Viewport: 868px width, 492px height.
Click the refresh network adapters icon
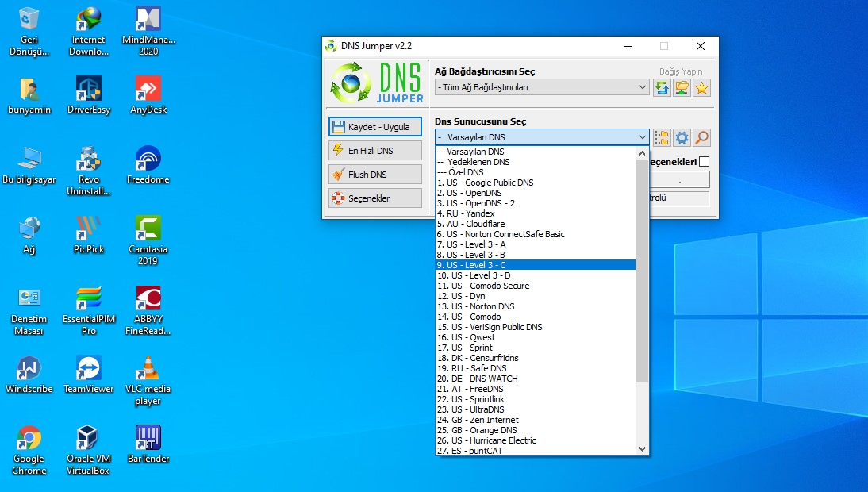(x=662, y=87)
